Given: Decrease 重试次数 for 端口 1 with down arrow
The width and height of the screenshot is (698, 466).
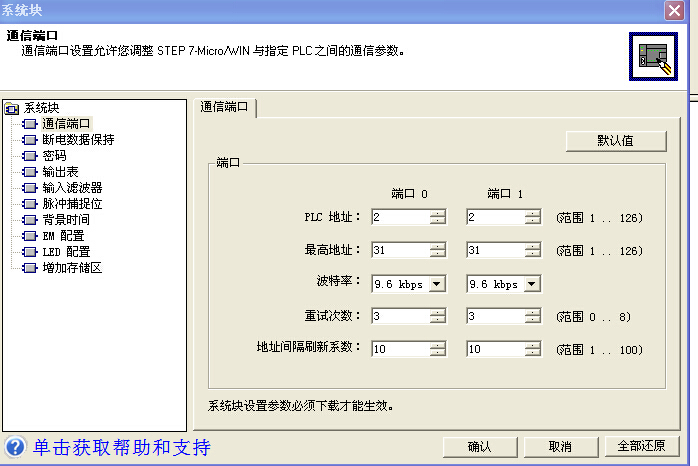Looking at the screenshot, I should pyautogui.click(x=532, y=320).
